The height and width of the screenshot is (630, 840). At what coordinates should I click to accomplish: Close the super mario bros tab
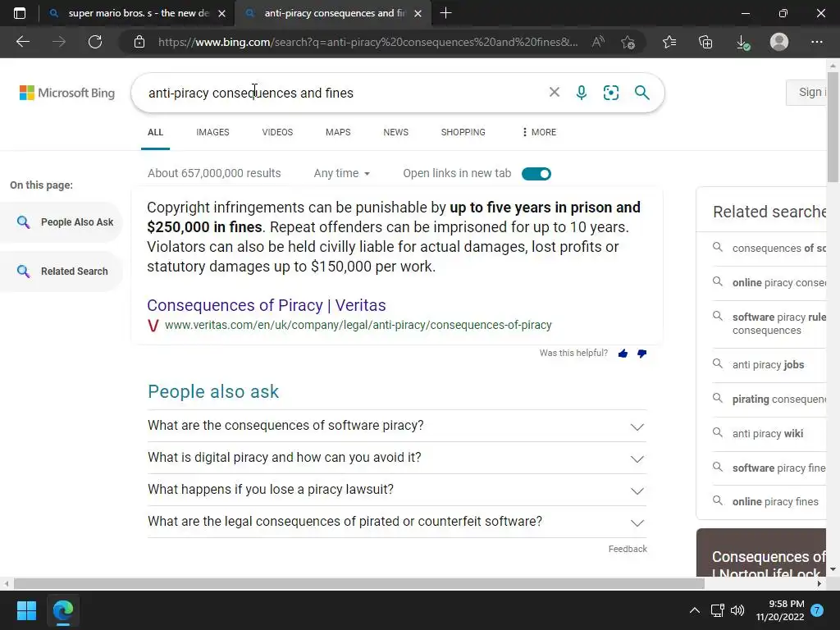[x=221, y=13]
